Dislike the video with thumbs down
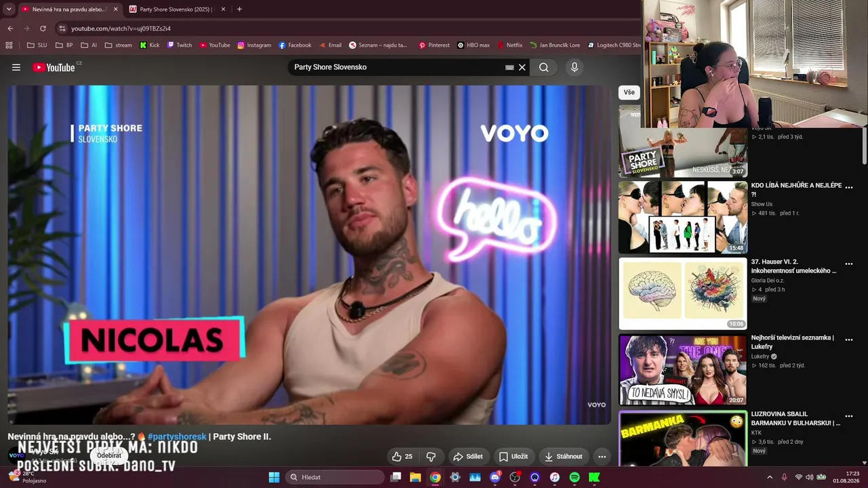868x488 pixels. point(431,456)
